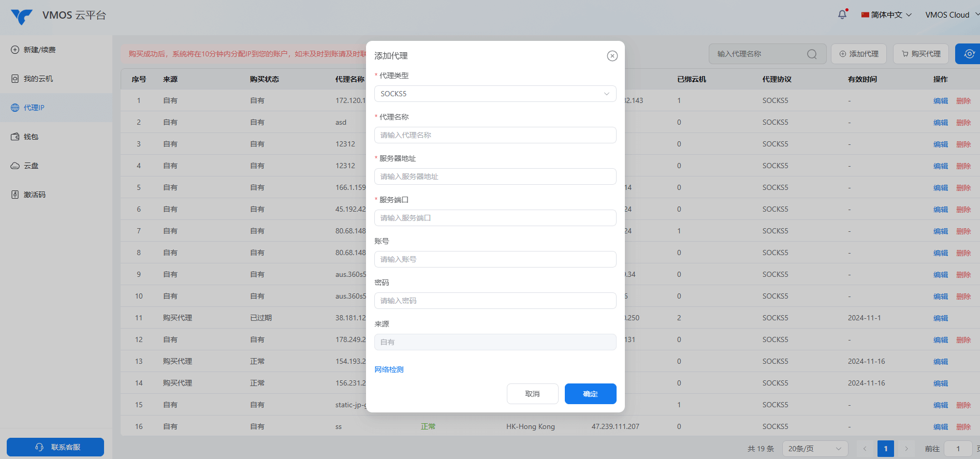Focus the 前往 page number field
Viewport: 980px width, 459px height.
958,449
